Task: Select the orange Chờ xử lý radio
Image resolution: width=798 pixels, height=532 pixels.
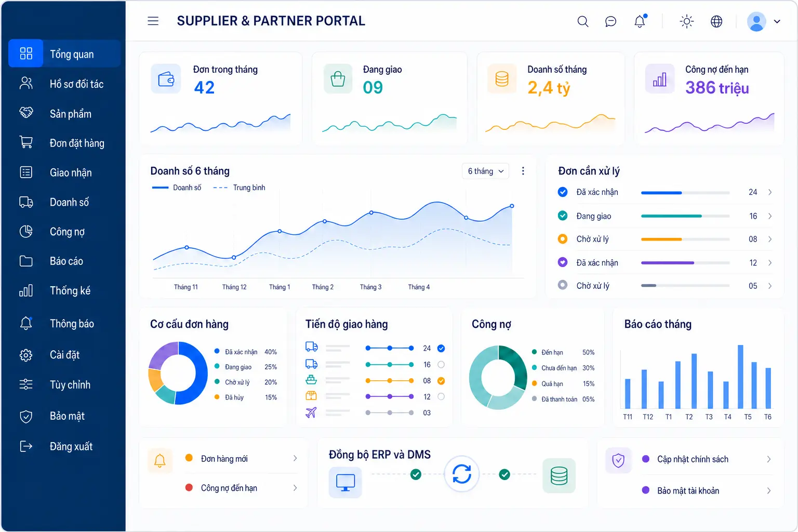Action: (563, 239)
